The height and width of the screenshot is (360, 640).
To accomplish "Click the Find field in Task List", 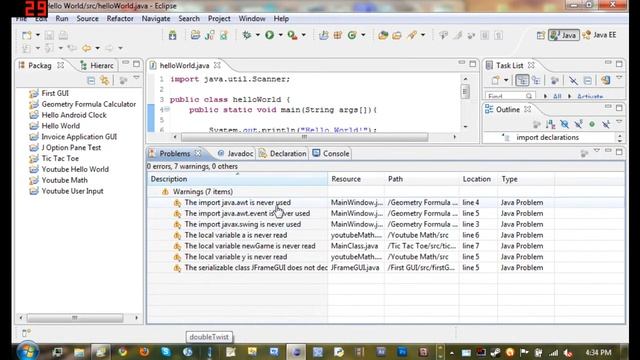I will pyautogui.click(x=510, y=96).
